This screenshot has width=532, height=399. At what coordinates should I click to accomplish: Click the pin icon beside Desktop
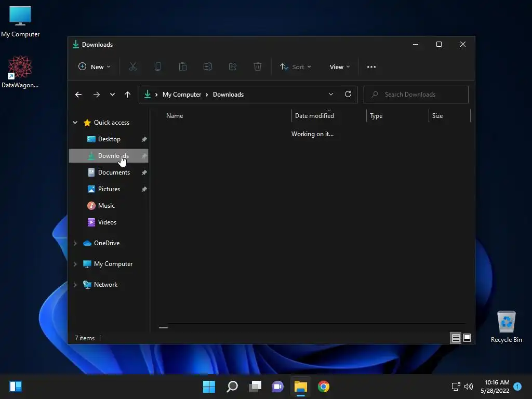pyautogui.click(x=144, y=139)
